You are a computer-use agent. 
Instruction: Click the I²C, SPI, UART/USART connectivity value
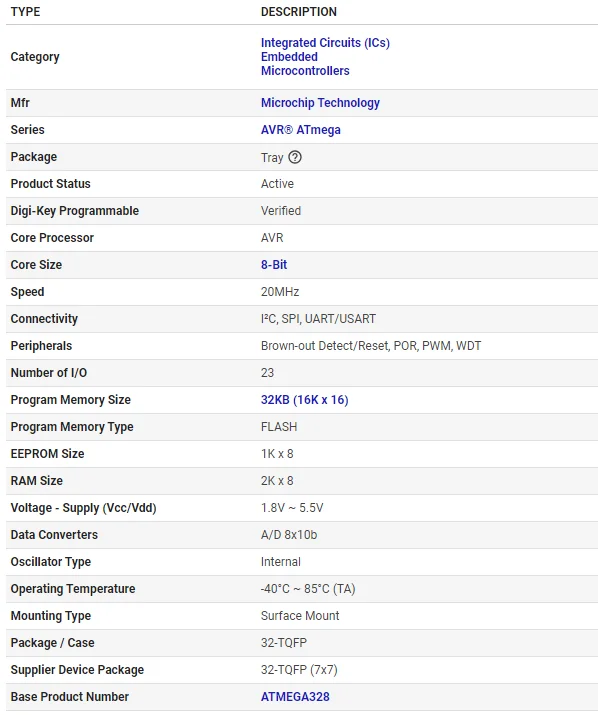pyautogui.click(x=318, y=319)
